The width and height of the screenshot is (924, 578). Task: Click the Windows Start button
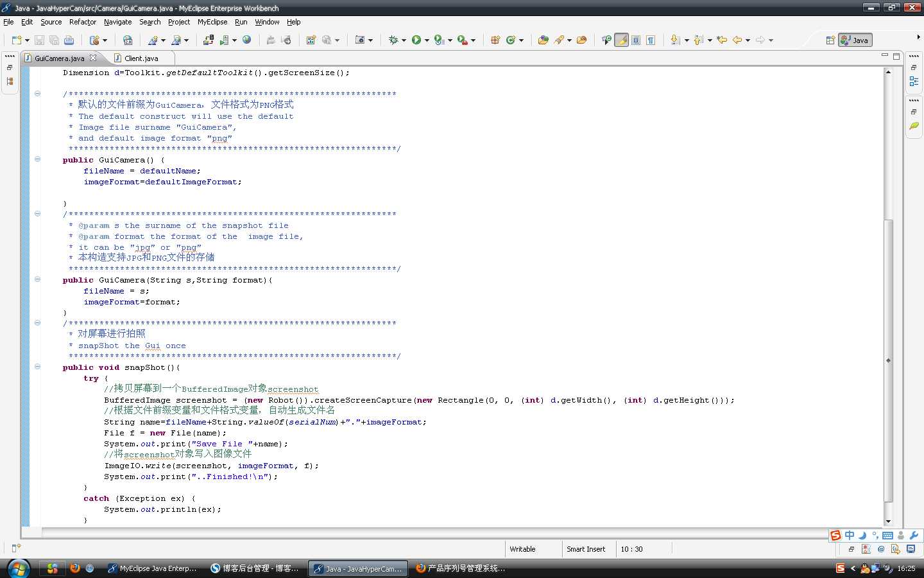pos(19,568)
